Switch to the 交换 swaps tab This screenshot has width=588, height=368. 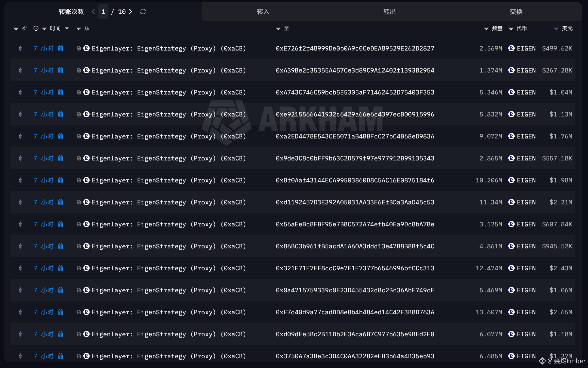516,12
